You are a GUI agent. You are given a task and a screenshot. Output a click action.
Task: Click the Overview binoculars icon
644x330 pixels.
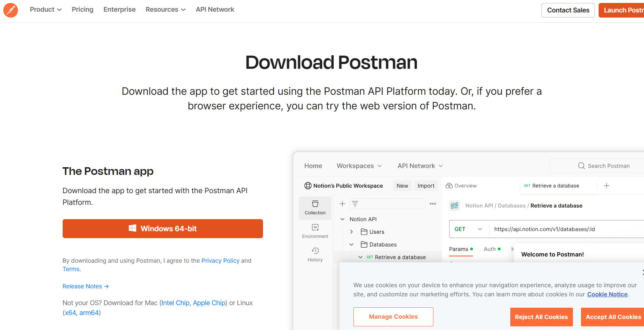tap(449, 186)
